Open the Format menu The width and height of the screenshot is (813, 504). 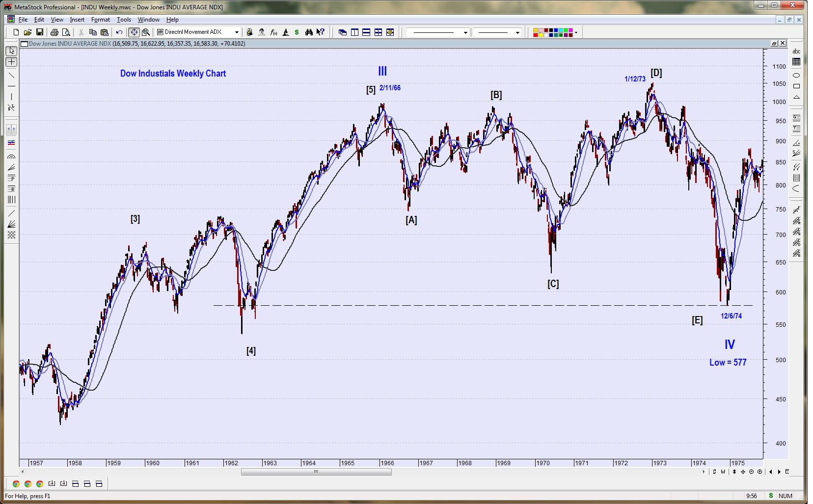click(x=100, y=20)
